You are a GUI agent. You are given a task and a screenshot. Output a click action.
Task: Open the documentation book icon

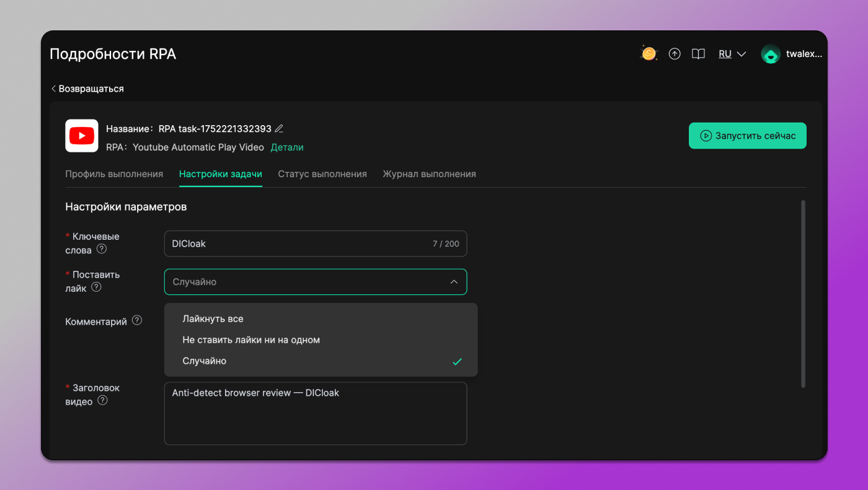tap(698, 53)
